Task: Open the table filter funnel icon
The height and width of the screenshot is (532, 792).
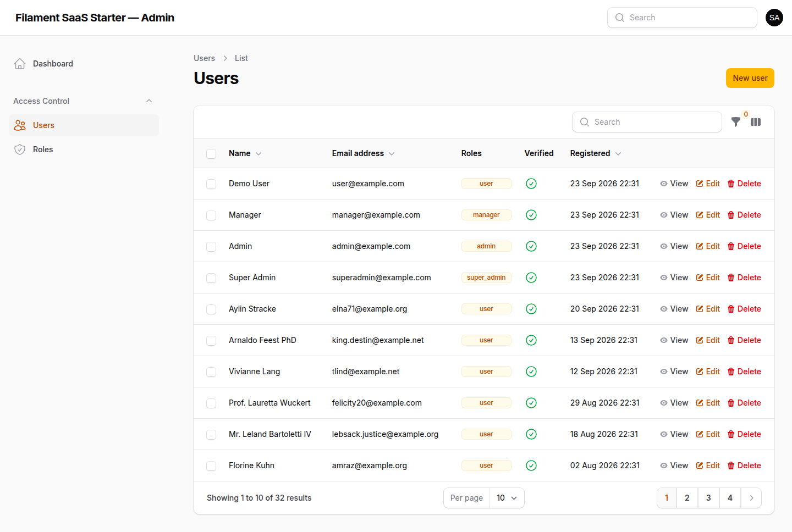Action: click(x=735, y=122)
